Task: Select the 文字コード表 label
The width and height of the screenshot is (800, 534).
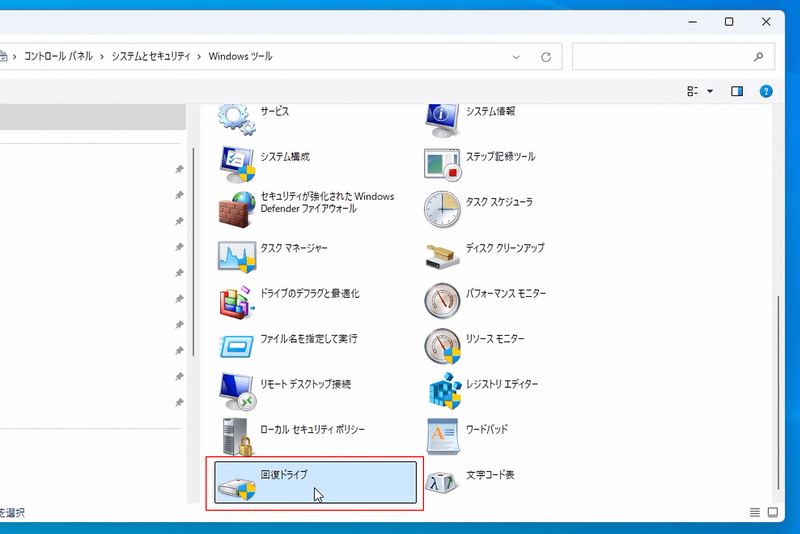Action: pyautogui.click(x=490, y=475)
